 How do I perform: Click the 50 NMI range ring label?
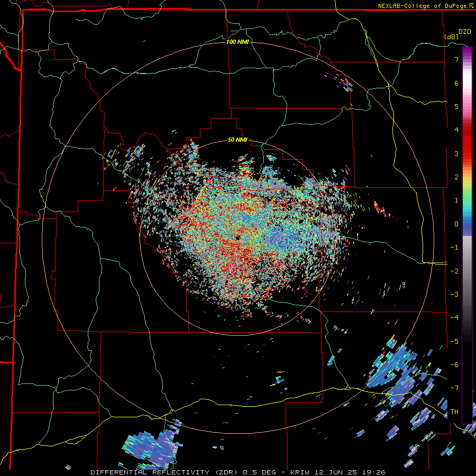click(237, 140)
